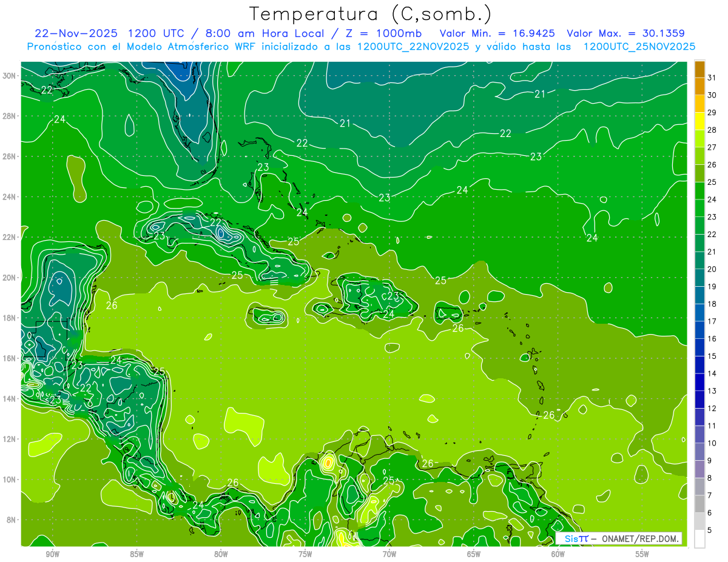728x562 pixels.
Task: Select the '1200UTC_22NOV2025' initialization time text
Action: [413, 47]
